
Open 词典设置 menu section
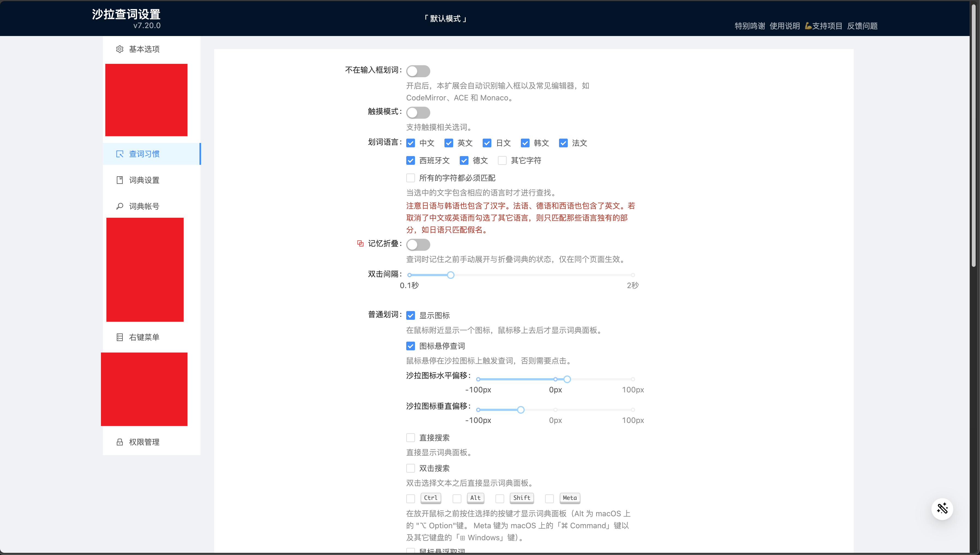(144, 180)
